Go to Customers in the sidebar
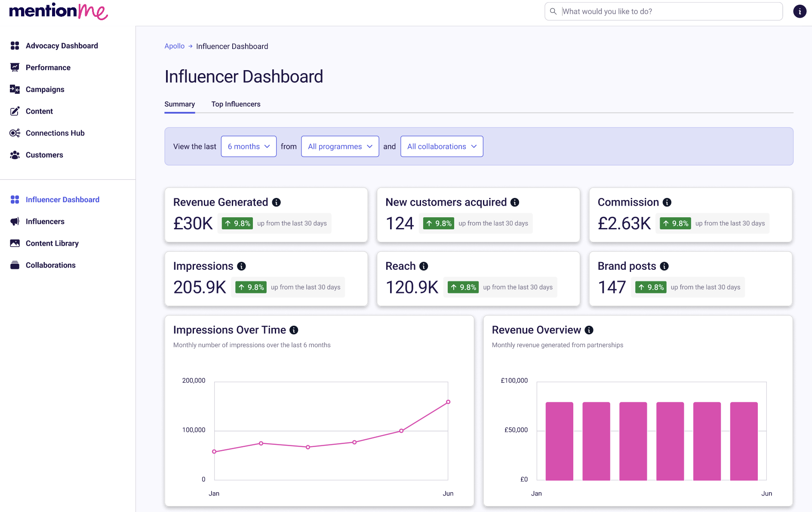Screen dimensions: 812x512 pyautogui.click(x=44, y=155)
